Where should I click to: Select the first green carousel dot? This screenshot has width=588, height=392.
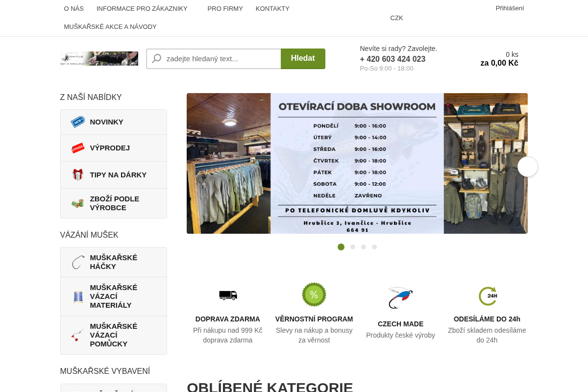point(341,247)
